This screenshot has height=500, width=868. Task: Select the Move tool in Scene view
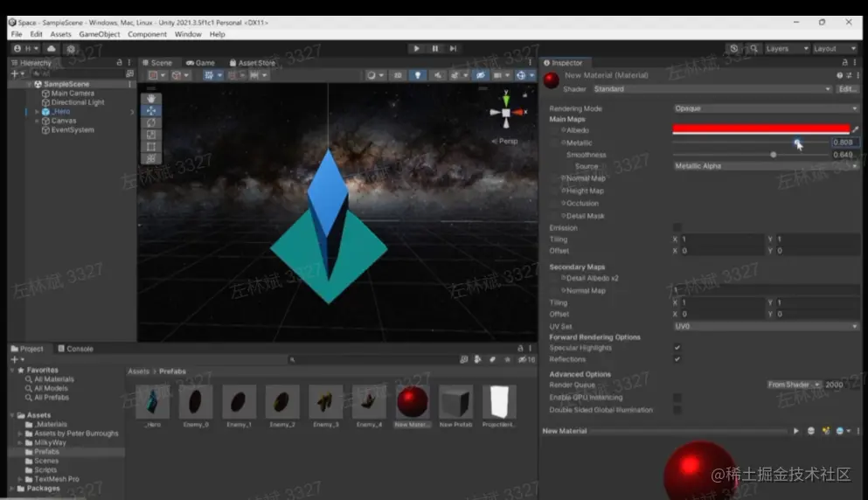(x=150, y=111)
